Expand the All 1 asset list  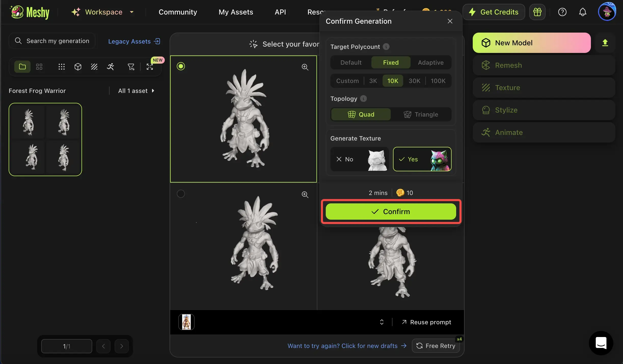tap(136, 91)
